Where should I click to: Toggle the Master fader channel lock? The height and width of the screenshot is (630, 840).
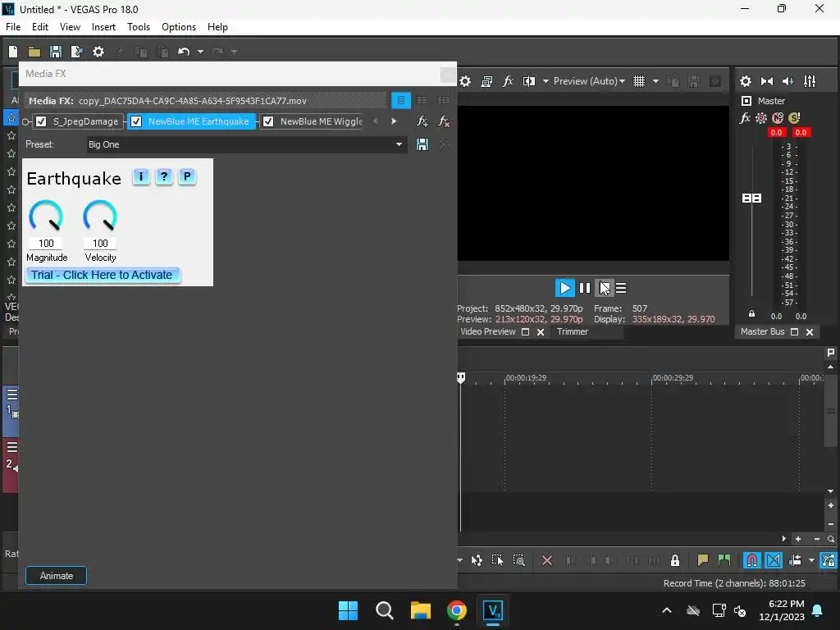[751, 314]
